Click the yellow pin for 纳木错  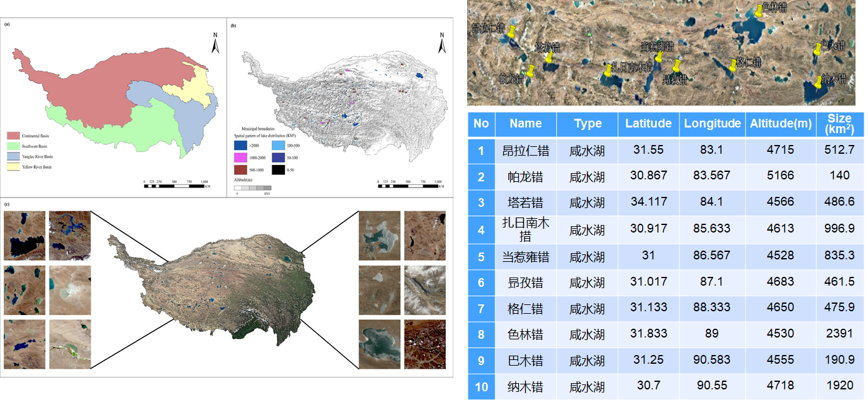pos(819,82)
